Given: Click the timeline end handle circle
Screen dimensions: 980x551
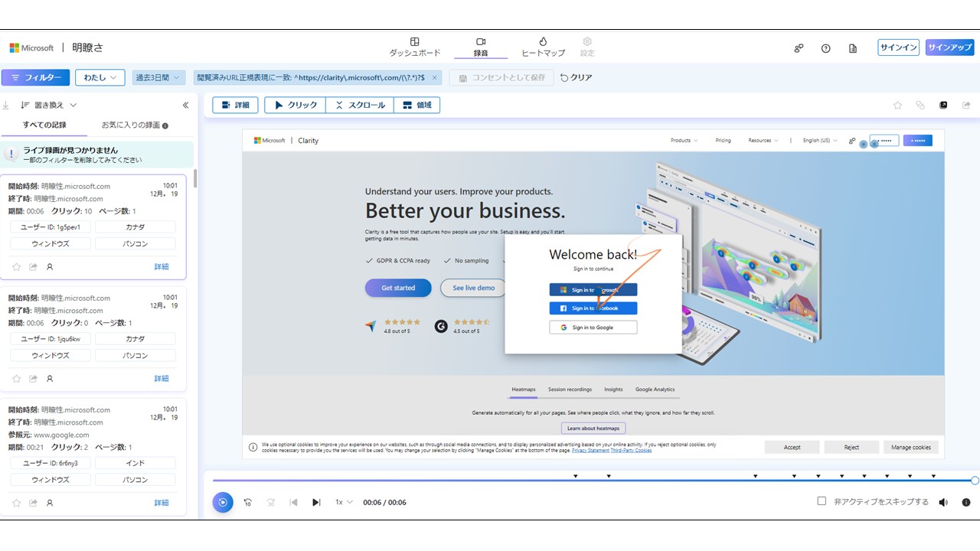Looking at the screenshot, I should click(x=975, y=481).
